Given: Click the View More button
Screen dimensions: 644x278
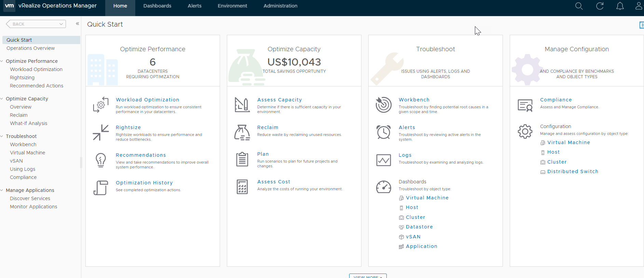Looking at the screenshot, I should point(368,276).
